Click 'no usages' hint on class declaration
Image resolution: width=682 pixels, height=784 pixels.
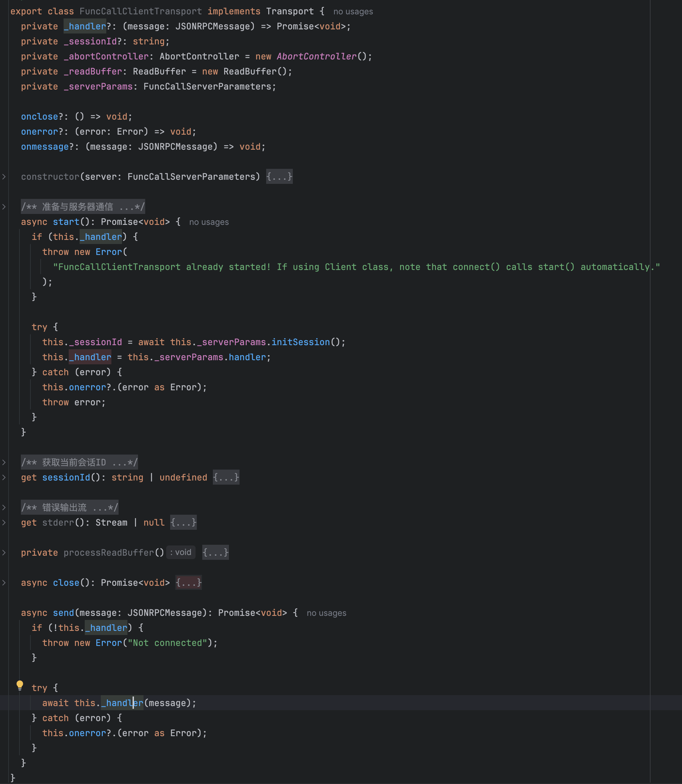click(x=353, y=11)
